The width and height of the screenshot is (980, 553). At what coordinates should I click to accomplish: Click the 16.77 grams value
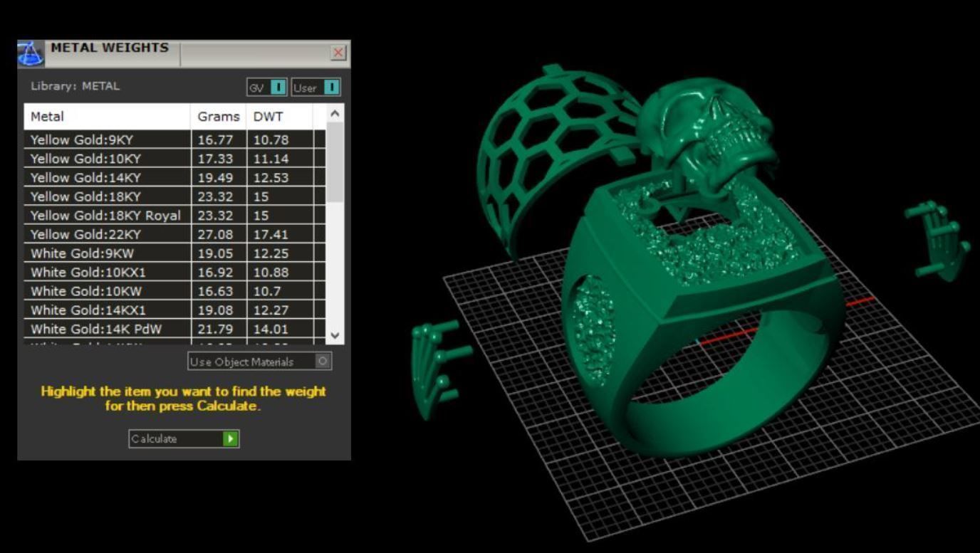(214, 139)
